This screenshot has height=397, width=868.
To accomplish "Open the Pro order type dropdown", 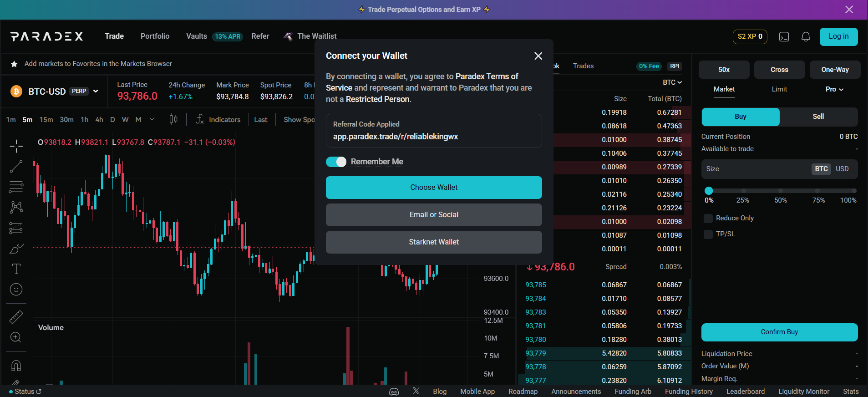I will coord(834,89).
